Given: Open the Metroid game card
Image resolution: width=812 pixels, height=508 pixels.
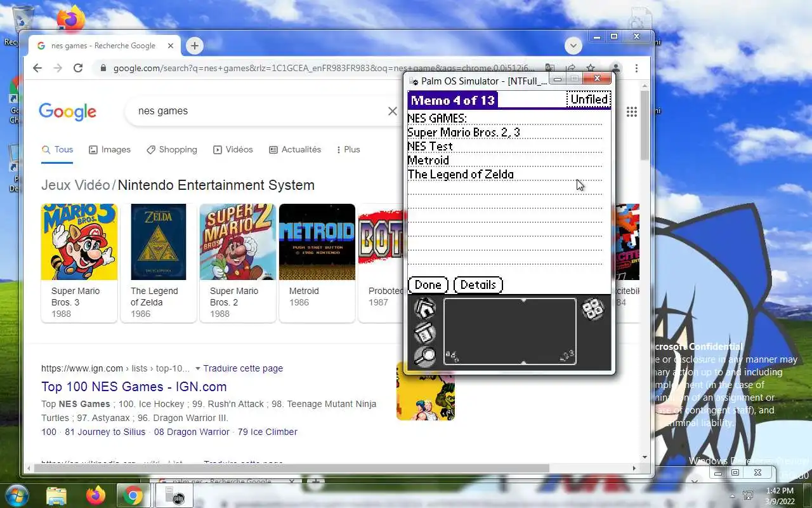Looking at the screenshot, I should point(317,263).
